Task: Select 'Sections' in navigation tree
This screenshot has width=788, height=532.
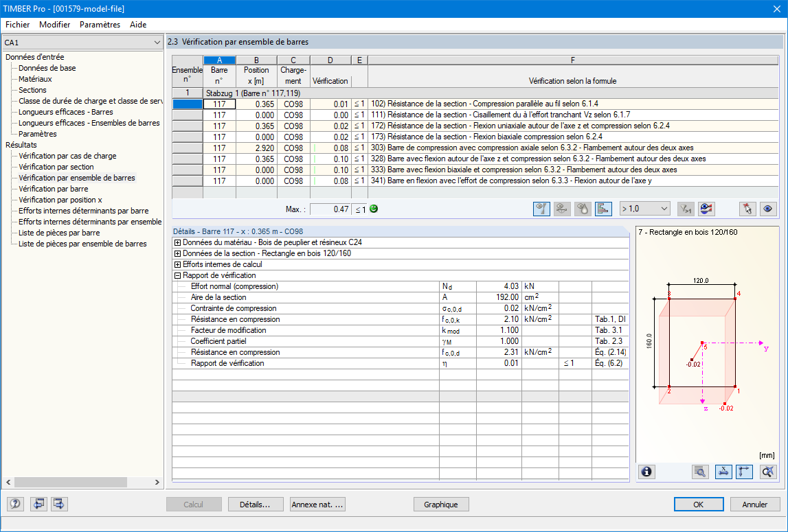Action: 33,91
